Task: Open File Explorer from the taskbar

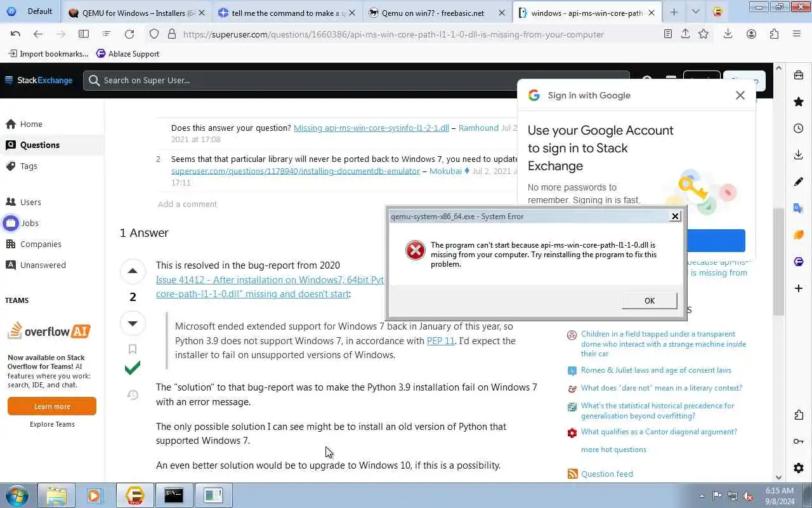Action: [x=56, y=495]
